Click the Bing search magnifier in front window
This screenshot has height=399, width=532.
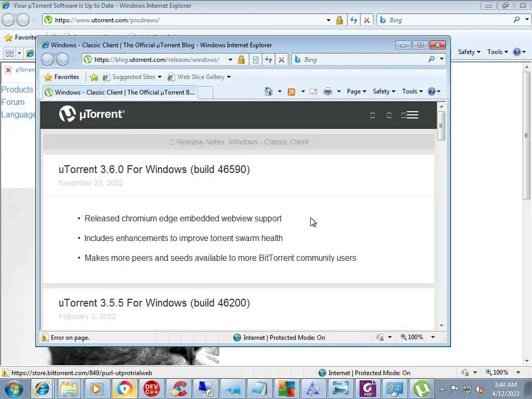point(431,59)
